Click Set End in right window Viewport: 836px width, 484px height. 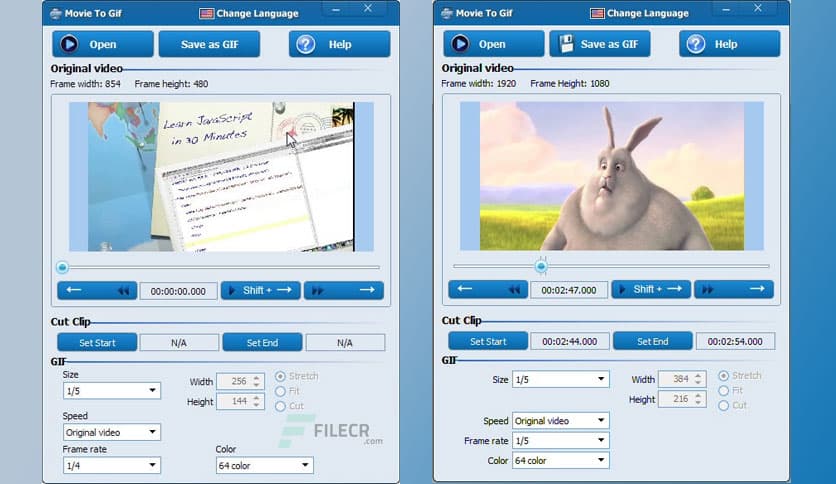(x=653, y=341)
